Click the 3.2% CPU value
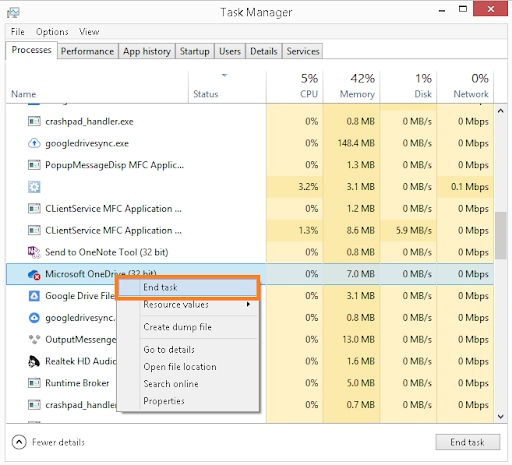Viewport: 512px width, 465px height. click(308, 187)
